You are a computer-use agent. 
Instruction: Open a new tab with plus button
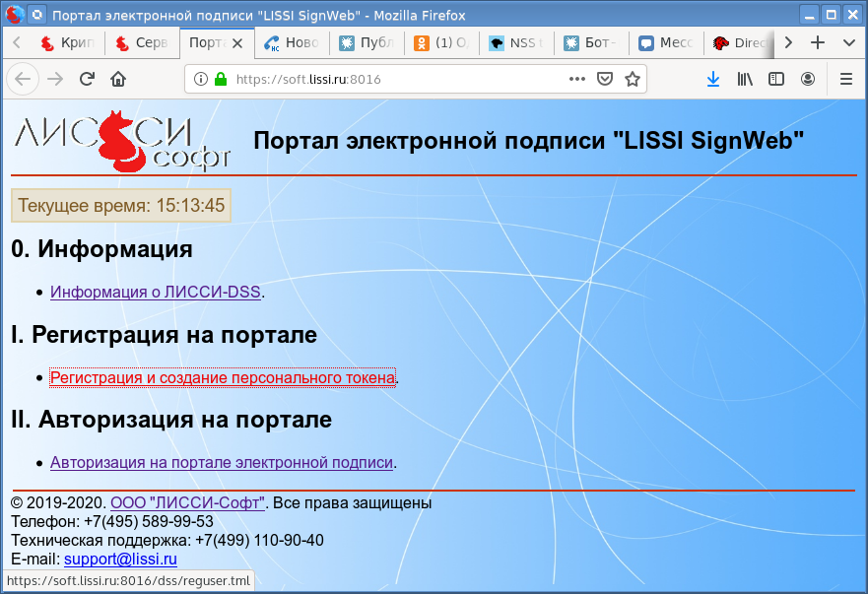click(817, 43)
